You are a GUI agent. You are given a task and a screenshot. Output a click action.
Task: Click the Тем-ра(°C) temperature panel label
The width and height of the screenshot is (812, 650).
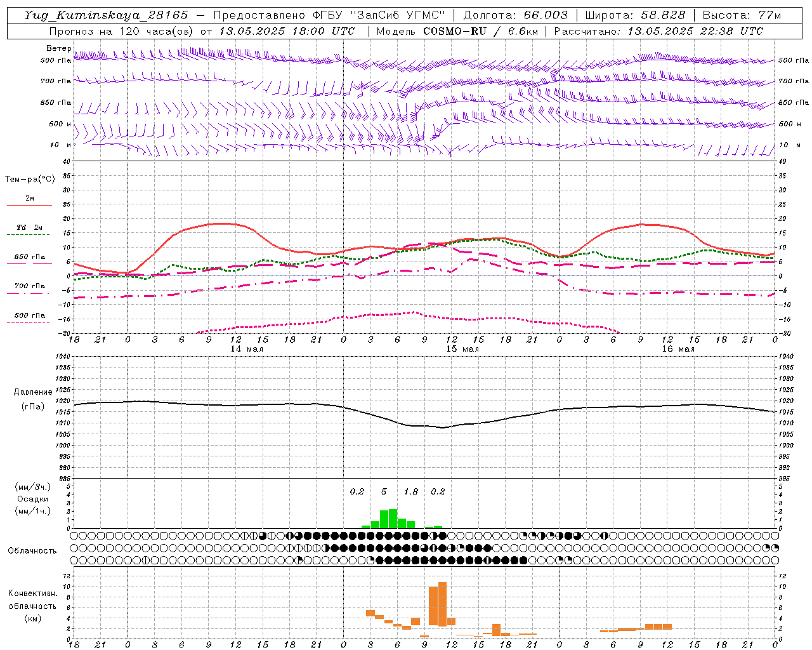coord(30,180)
